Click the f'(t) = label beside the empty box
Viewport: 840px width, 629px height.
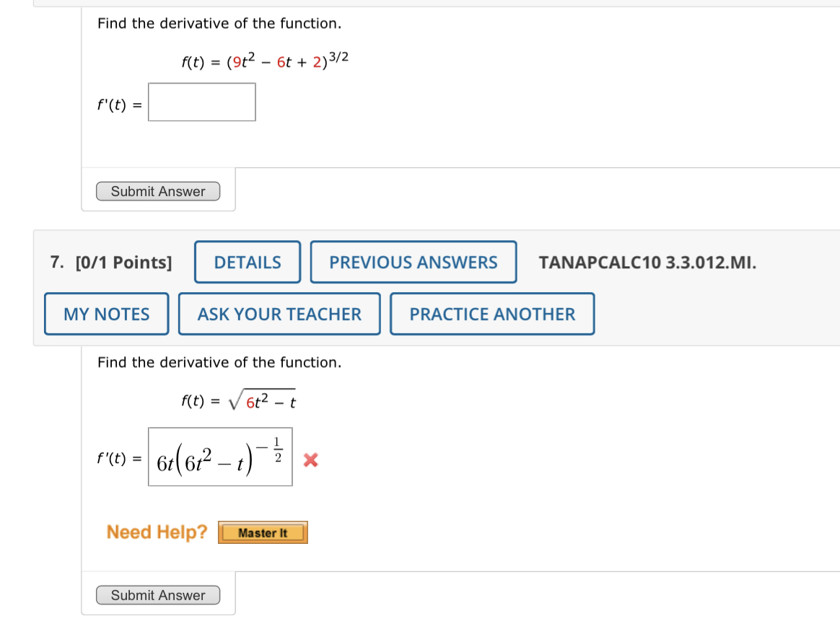point(115,105)
